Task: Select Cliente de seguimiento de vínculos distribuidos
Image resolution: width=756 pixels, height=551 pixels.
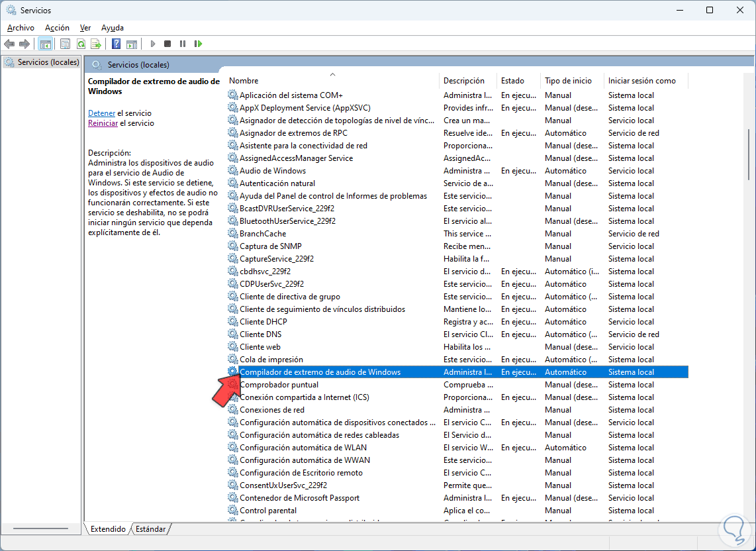Action: tap(457, 309)
